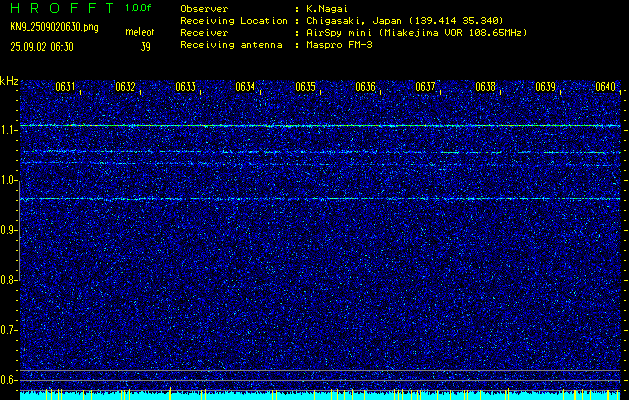Image resolution: width=629 pixels, height=400 pixels.
Task: Click the cyan signal level strip at bottom
Action: point(320,395)
